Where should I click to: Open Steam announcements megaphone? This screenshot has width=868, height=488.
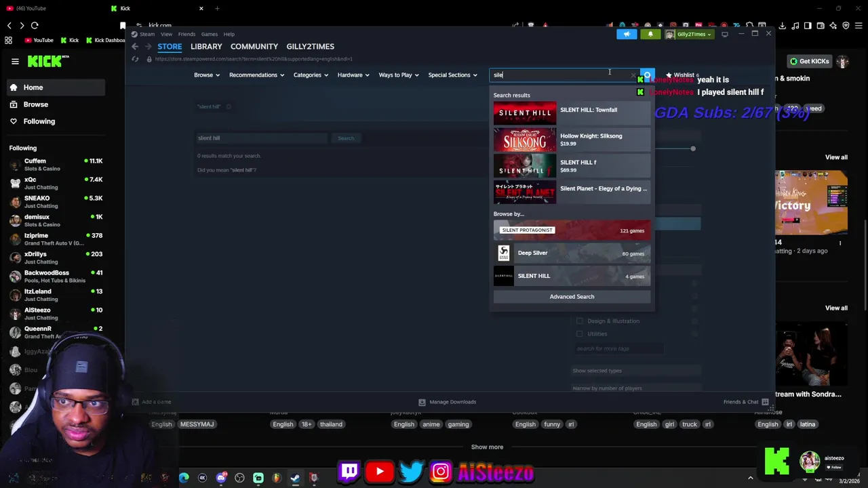[x=627, y=34]
